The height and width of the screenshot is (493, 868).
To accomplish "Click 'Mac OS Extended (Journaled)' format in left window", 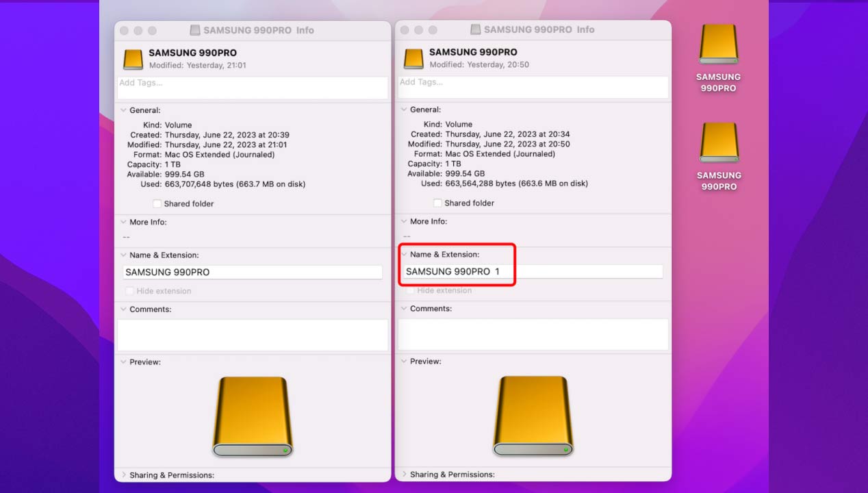I will coord(220,155).
